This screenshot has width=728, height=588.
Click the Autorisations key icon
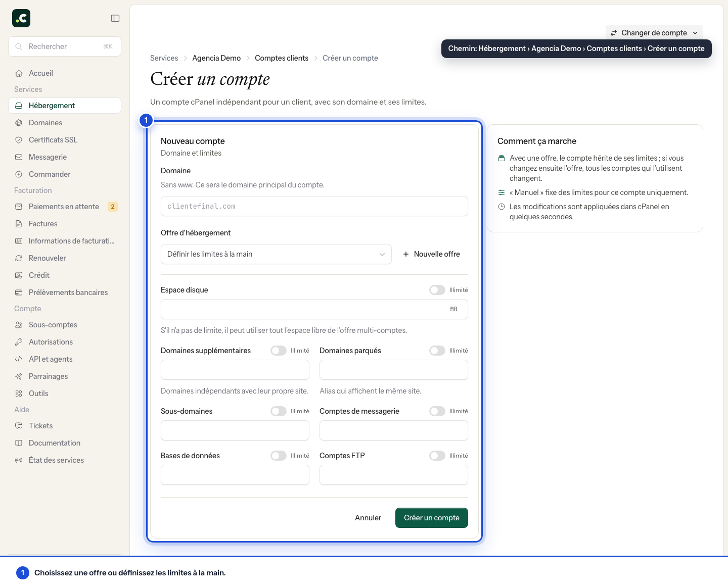pyautogui.click(x=19, y=342)
